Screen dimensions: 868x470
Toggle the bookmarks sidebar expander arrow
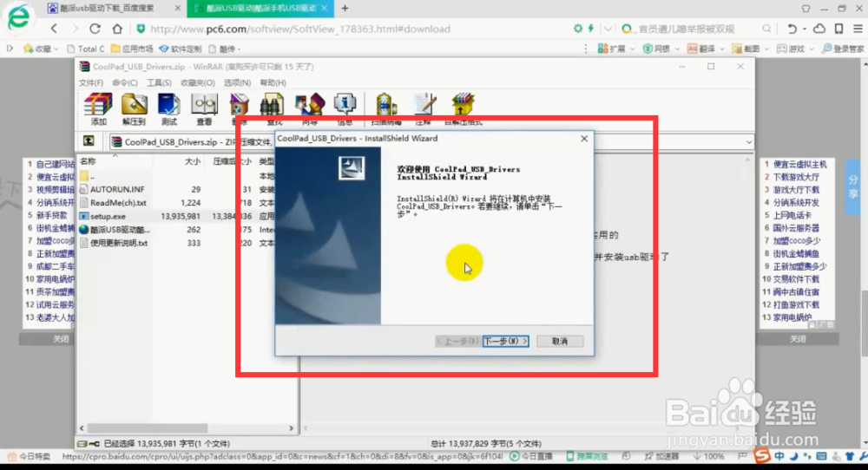pyautogui.click(x=10, y=49)
